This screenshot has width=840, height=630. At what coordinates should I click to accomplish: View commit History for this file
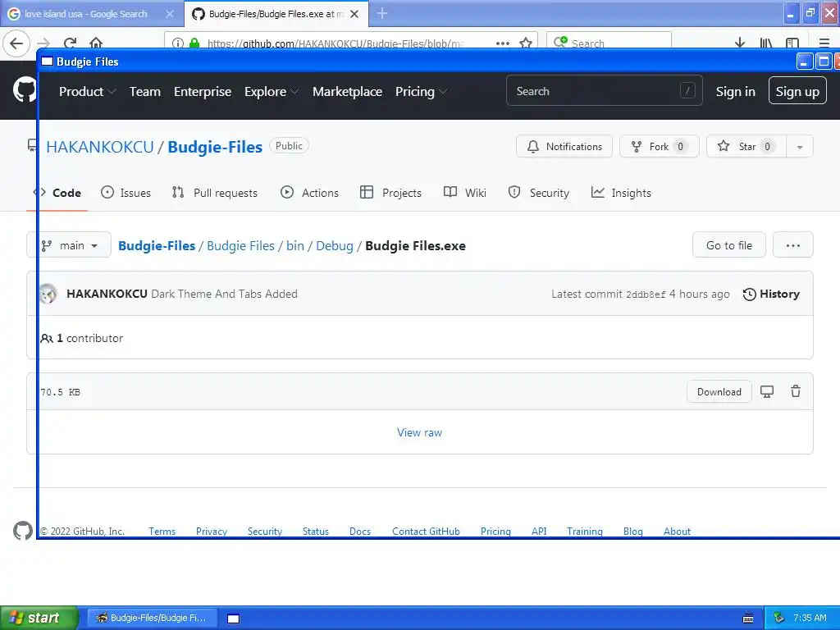(x=771, y=294)
